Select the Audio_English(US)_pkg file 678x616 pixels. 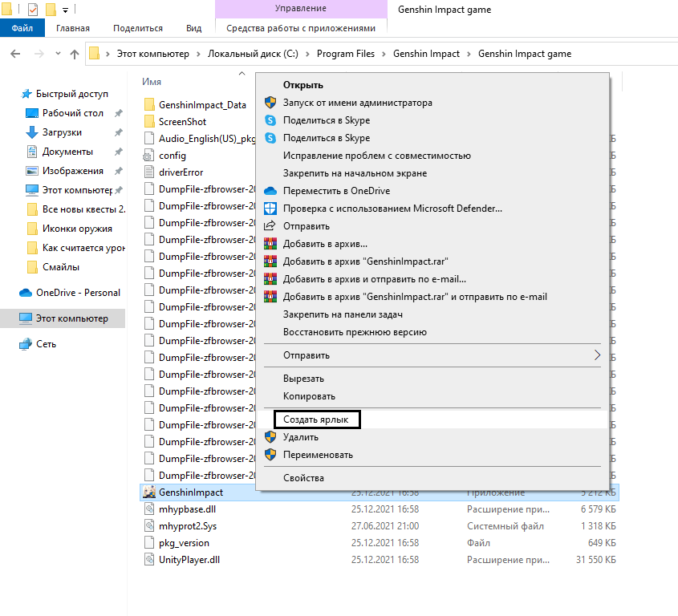tap(207, 138)
